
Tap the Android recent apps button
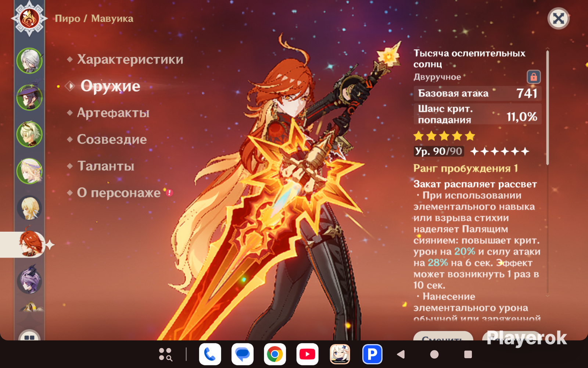click(468, 354)
